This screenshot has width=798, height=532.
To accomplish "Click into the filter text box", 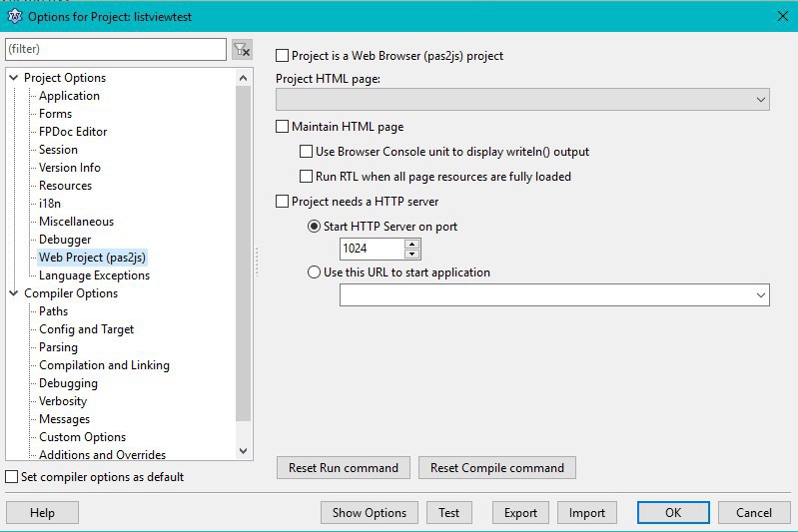I will (x=116, y=49).
